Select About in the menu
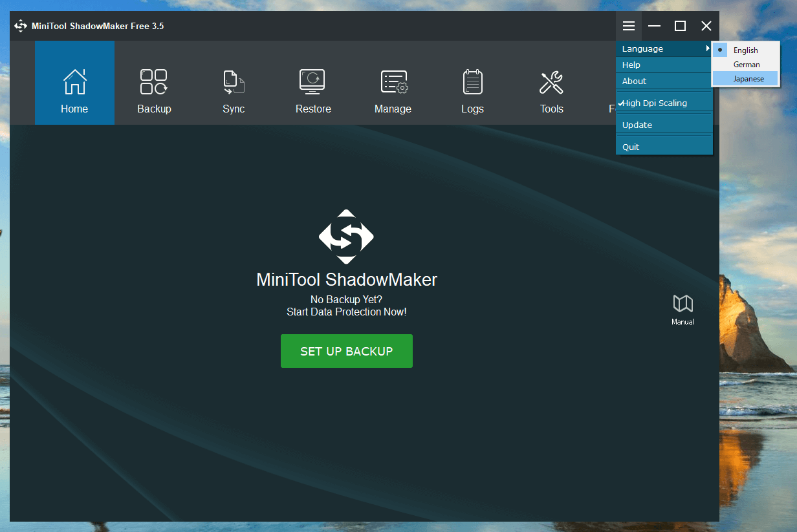797x532 pixels. pyautogui.click(x=634, y=81)
